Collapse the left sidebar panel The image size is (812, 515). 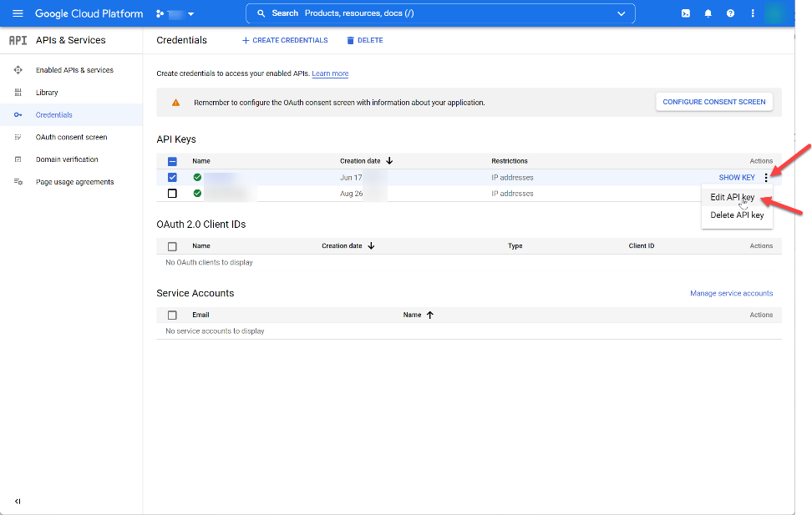pos(18,501)
